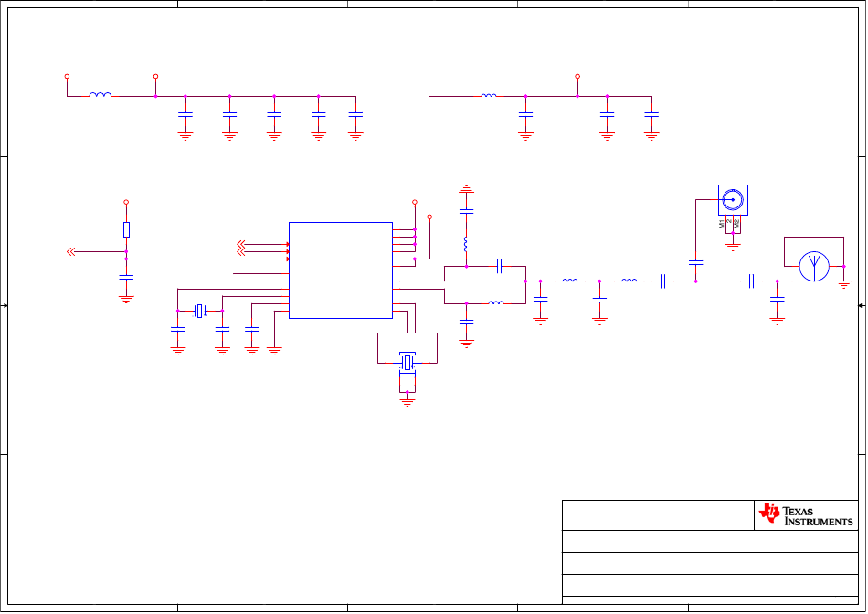The height and width of the screenshot is (614, 868).
Task: Select the capacitor directly below the coaxial connector wire
Action: point(696,263)
